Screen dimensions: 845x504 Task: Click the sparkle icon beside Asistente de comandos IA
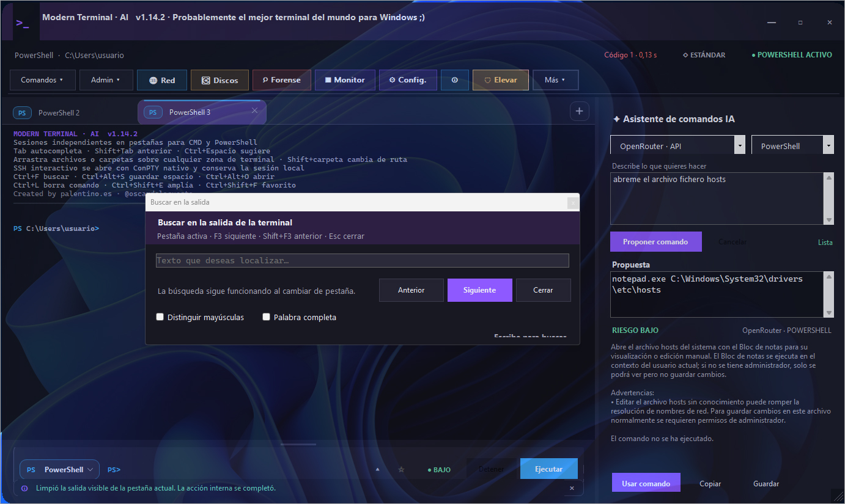pos(616,119)
